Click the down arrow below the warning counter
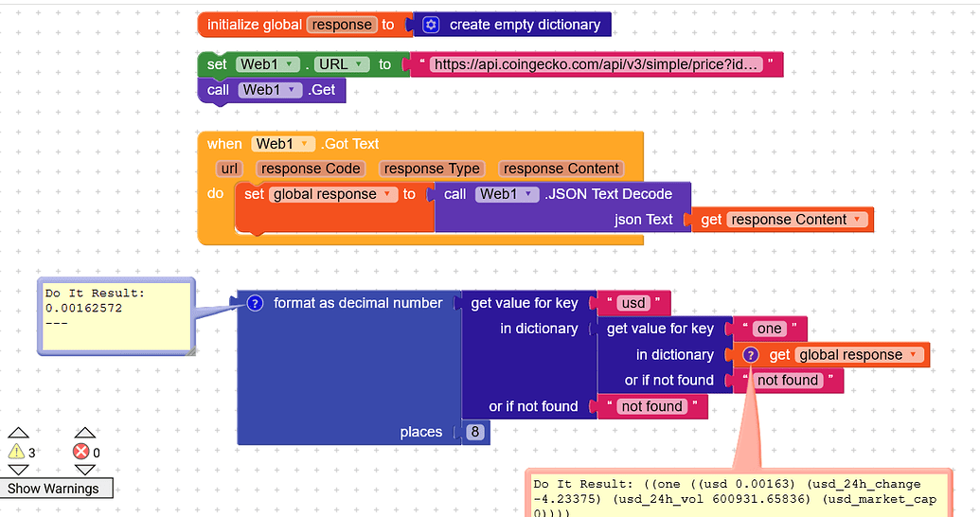This screenshot has height=517, width=980. click(18, 470)
